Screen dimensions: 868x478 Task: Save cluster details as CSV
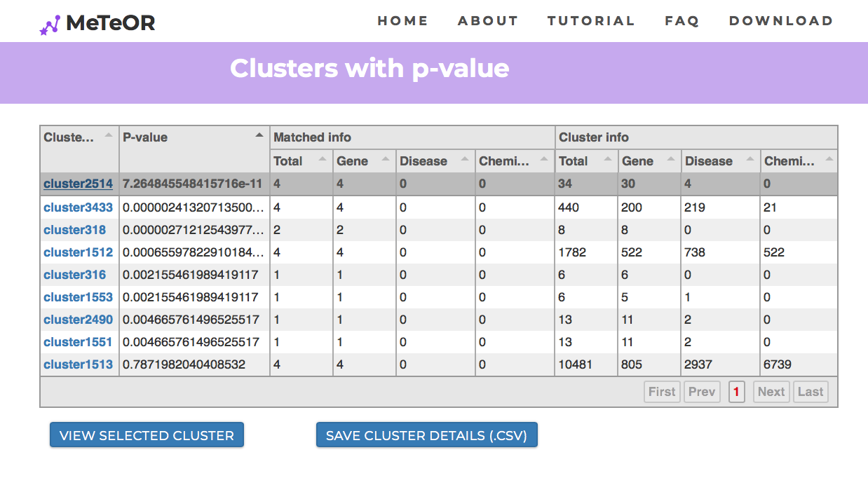(426, 435)
